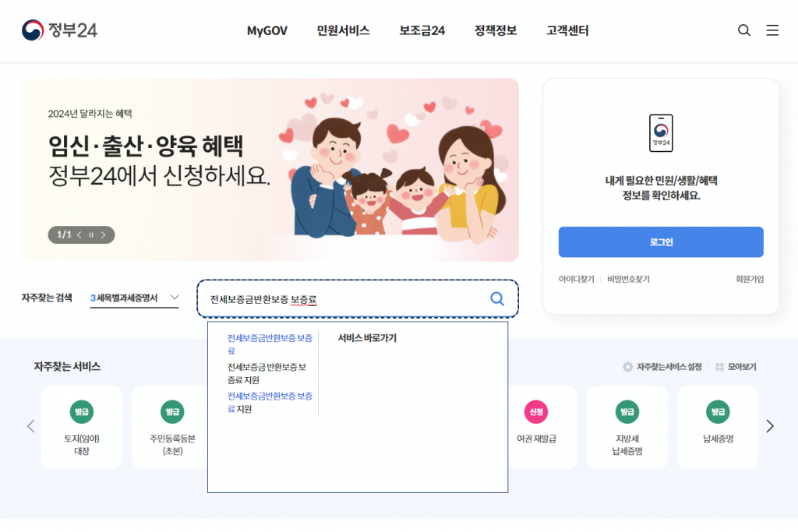The height and width of the screenshot is (532, 798).
Task: Click the 정부24 logo
Action: [59, 30]
